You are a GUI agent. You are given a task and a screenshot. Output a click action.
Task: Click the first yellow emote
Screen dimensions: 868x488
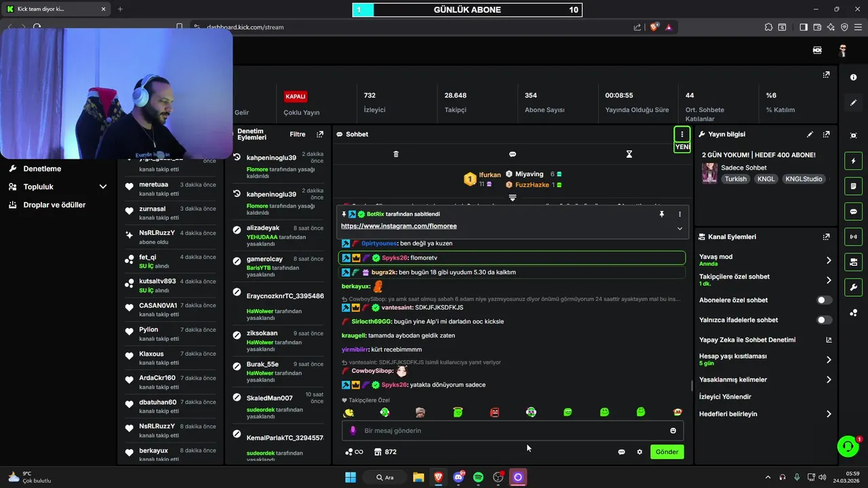[x=349, y=412]
